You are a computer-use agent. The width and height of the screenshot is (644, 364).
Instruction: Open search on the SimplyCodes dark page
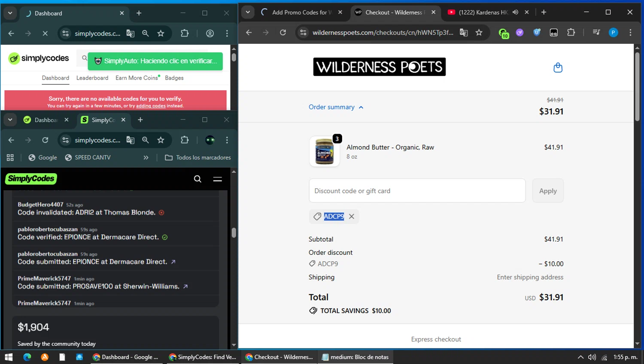click(x=197, y=179)
